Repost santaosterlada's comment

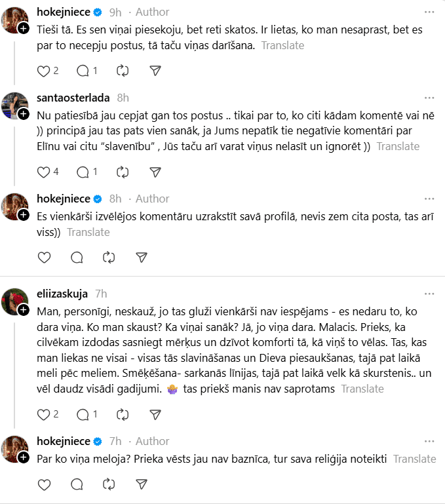pyautogui.click(x=123, y=172)
